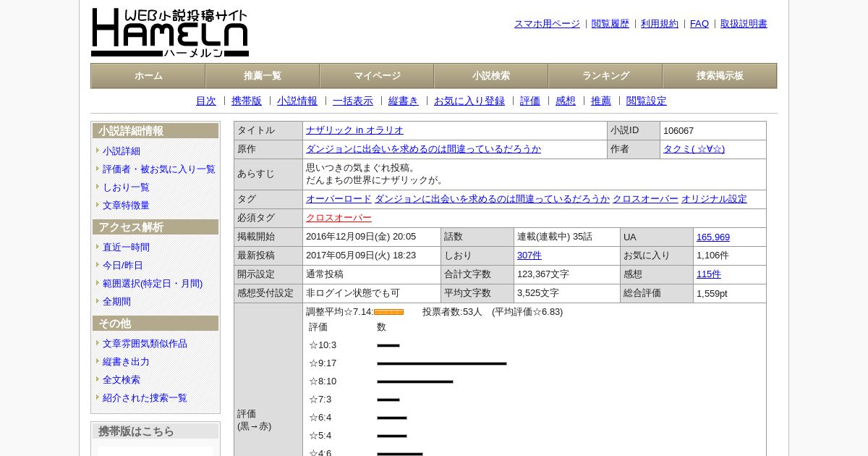Go to 目次 in the sub menu
The width and height of the screenshot is (868, 456).
pos(206,101)
